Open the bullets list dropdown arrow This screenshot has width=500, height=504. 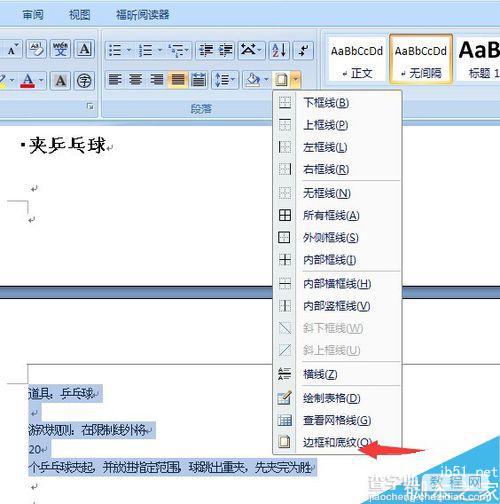tap(129, 50)
